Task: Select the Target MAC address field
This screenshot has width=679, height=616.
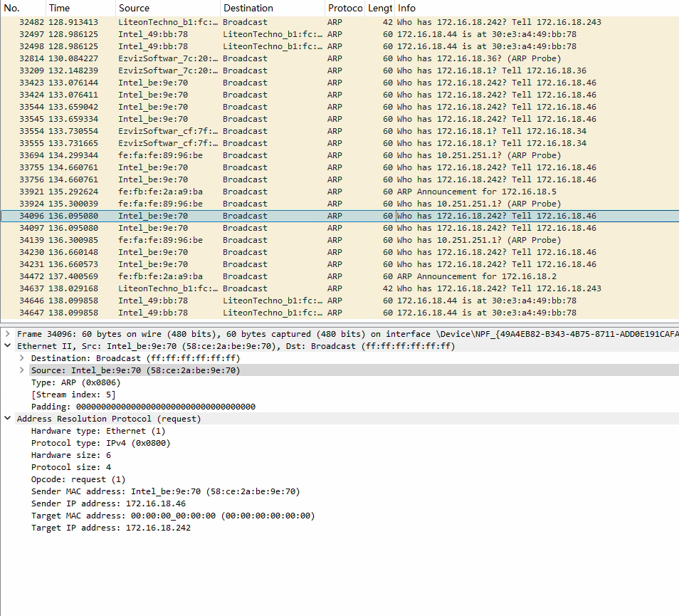Action: pos(173,516)
